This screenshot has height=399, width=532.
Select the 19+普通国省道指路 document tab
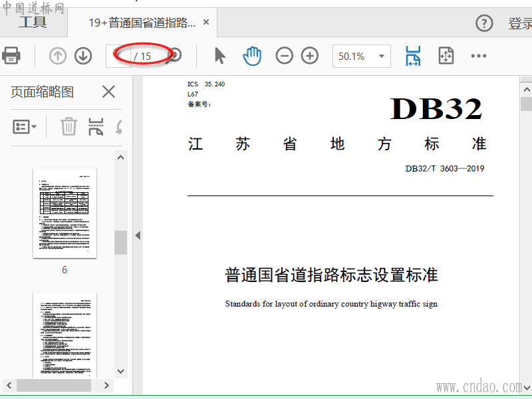coord(142,23)
